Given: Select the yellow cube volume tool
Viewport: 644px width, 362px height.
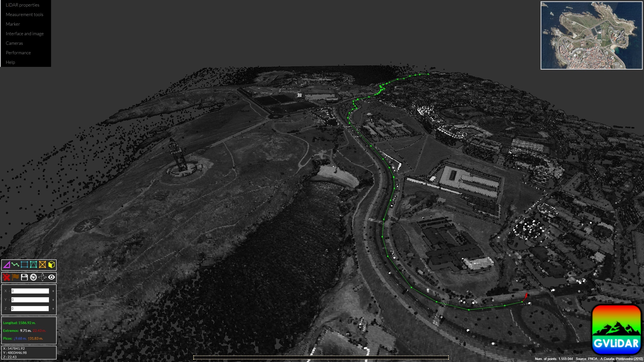Looking at the screenshot, I should [x=52, y=264].
